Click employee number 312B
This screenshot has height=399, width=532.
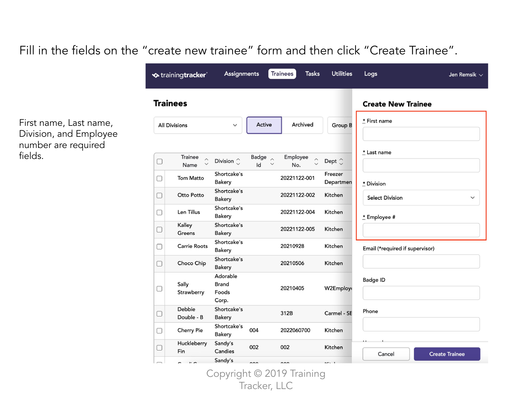point(286,313)
